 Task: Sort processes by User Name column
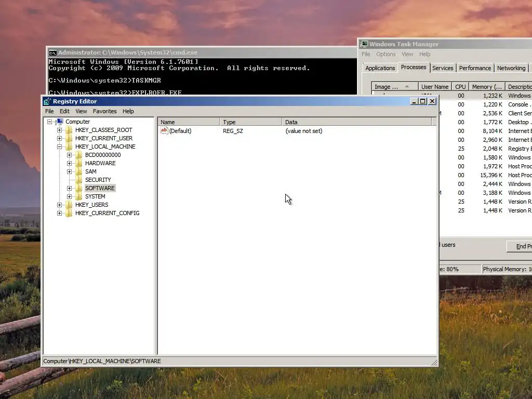pos(435,87)
